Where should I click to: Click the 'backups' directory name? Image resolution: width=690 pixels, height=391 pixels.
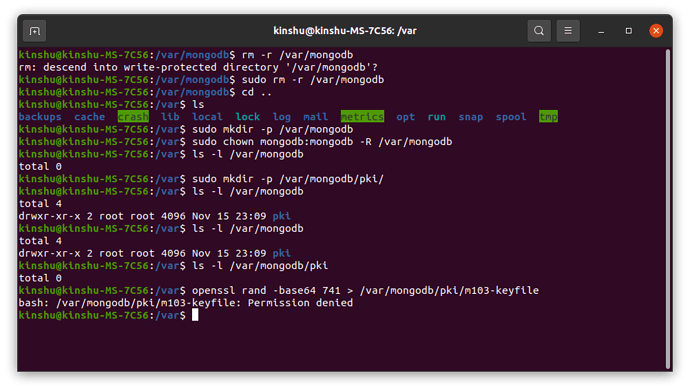click(x=40, y=117)
